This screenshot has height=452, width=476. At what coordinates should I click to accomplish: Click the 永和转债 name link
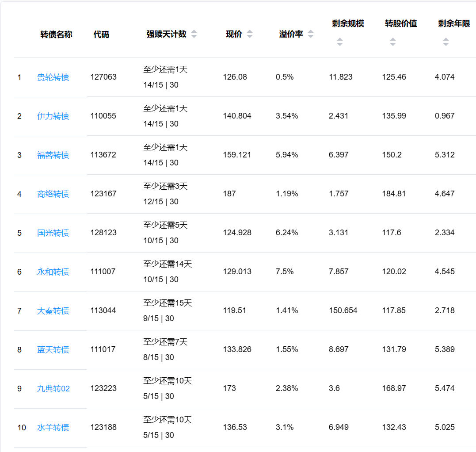[x=53, y=272]
